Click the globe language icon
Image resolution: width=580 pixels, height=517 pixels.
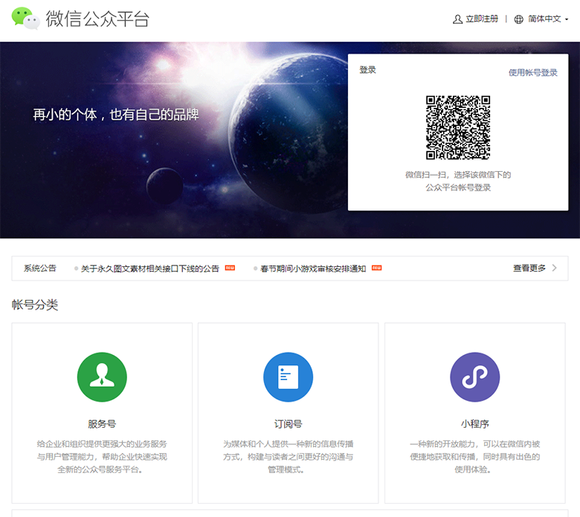click(519, 19)
